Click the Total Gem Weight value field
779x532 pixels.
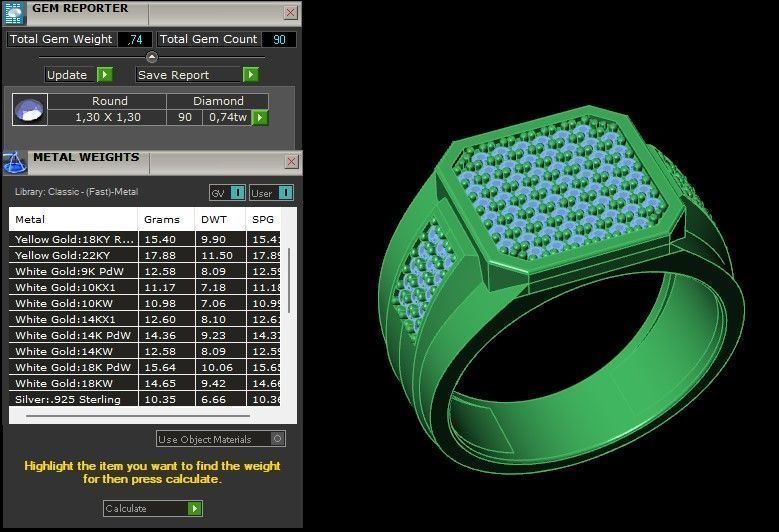135,39
